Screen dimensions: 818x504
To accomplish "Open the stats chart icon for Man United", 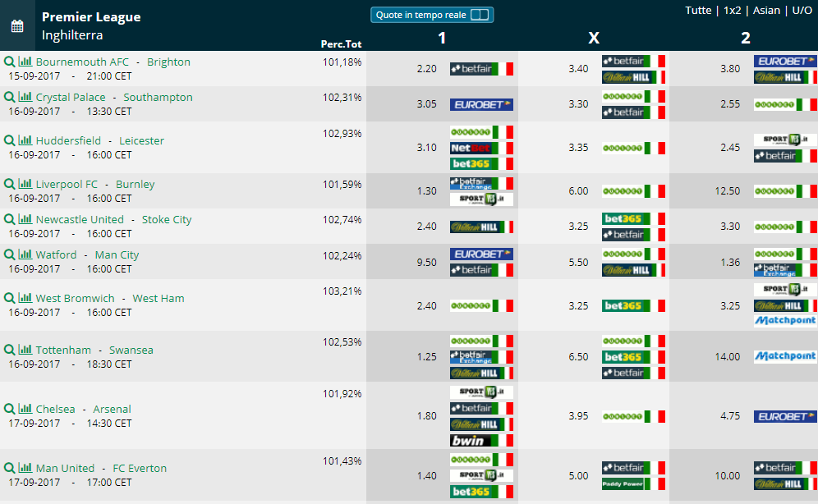I will pos(25,468).
